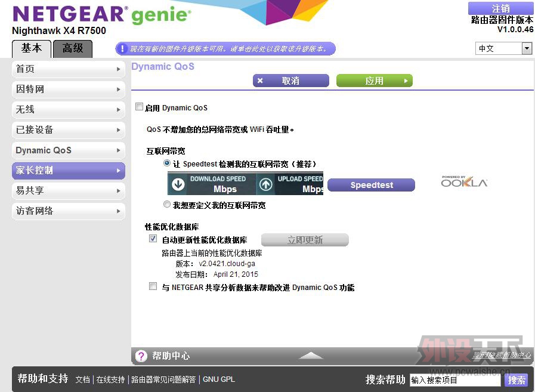The height and width of the screenshot is (392, 535).
Task: Check the share analytics with NETGEAR checkbox
Action: 153,286
